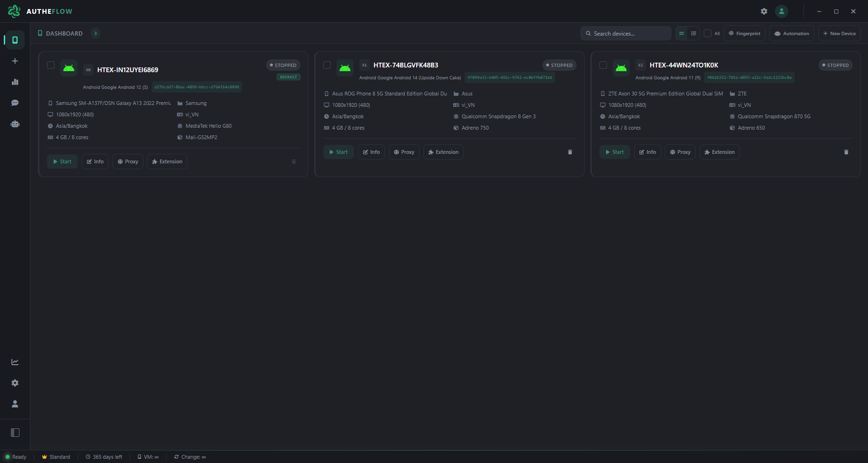Start device HTEX-IN12UYEI6869

(62, 161)
